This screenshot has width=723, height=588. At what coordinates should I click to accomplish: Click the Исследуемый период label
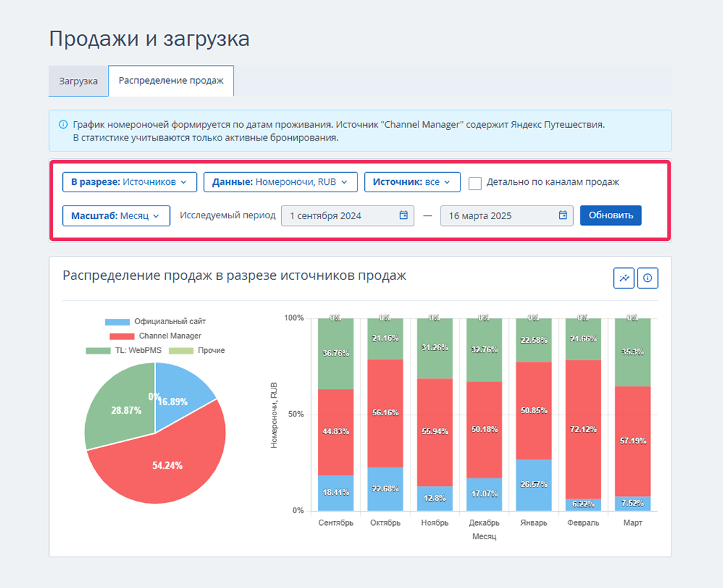tap(228, 216)
